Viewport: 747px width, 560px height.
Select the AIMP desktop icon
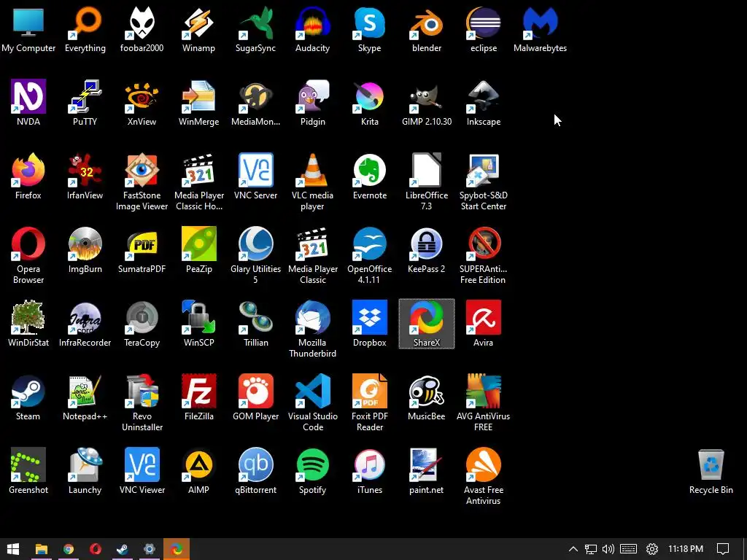[198, 472]
